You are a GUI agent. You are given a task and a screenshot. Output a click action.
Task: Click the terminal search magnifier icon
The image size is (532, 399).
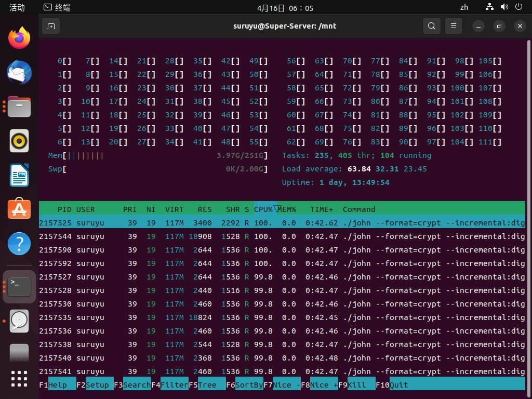pyautogui.click(x=431, y=26)
